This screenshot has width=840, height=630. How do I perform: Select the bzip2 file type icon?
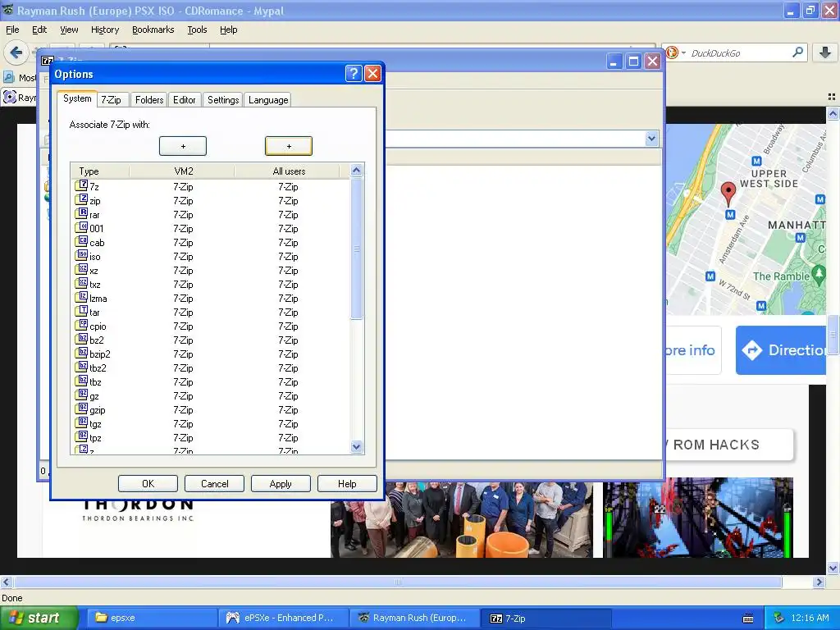(81, 353)
